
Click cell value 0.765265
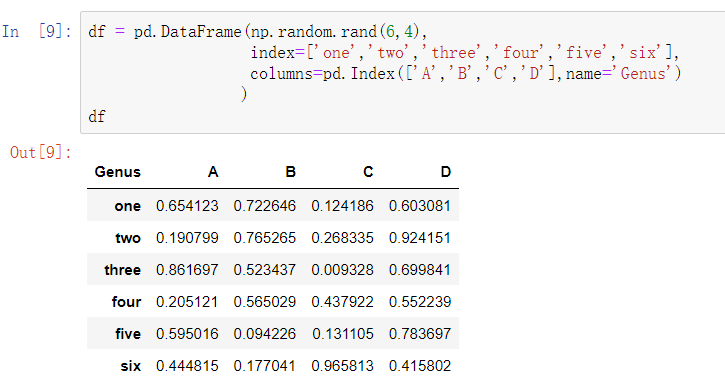point(265,238)
